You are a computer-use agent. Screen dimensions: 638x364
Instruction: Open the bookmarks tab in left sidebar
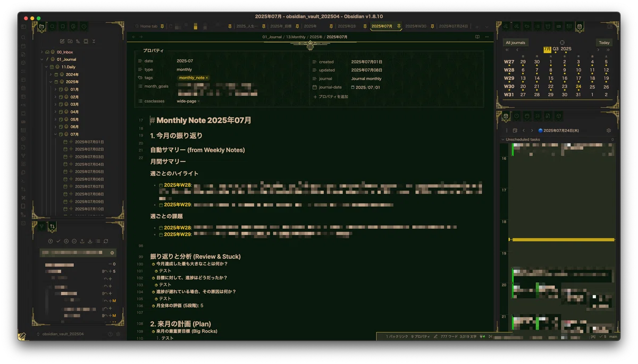tap(63, 26)
